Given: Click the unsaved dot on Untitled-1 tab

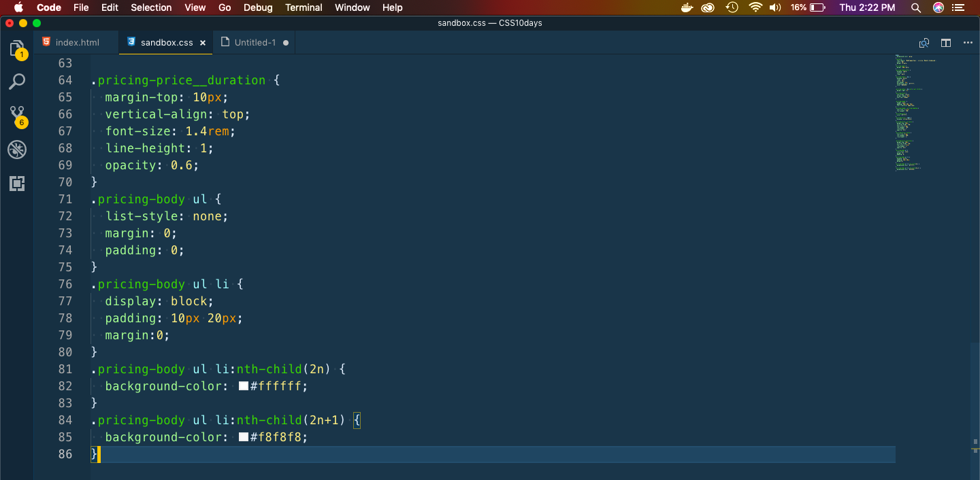Looking at the screenshot, I should pos(286,43).
